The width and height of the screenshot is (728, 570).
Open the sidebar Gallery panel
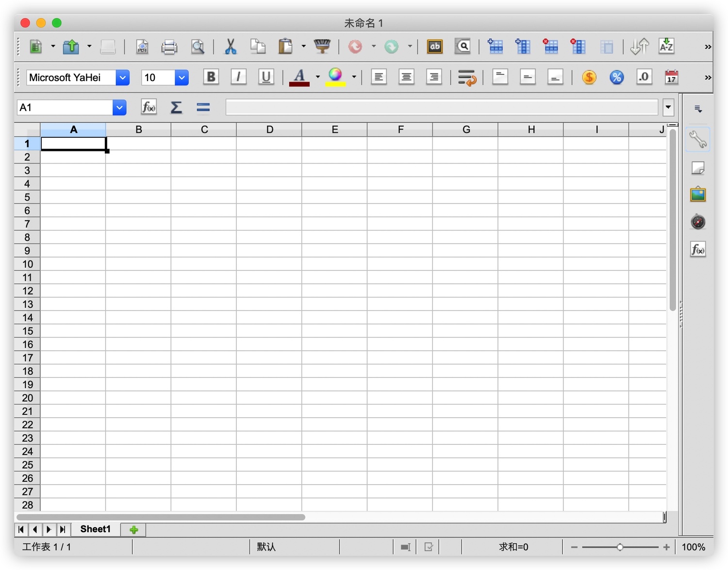[697, 195]
